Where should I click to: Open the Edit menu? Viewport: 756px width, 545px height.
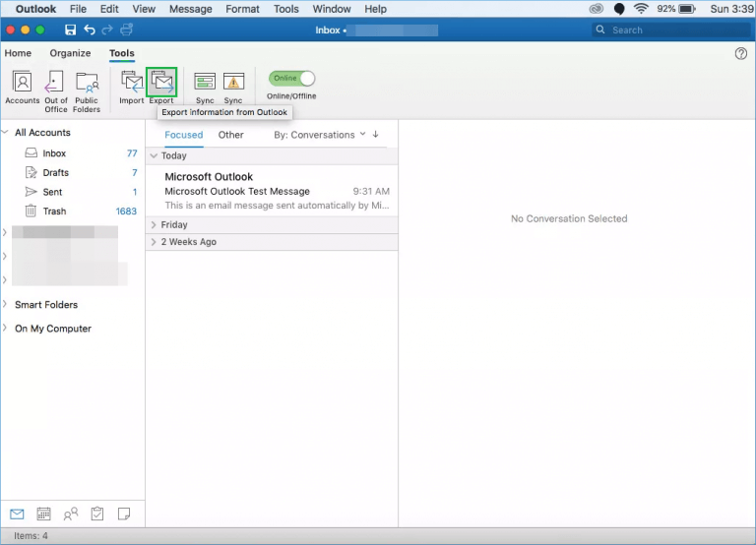pos(109,9)
